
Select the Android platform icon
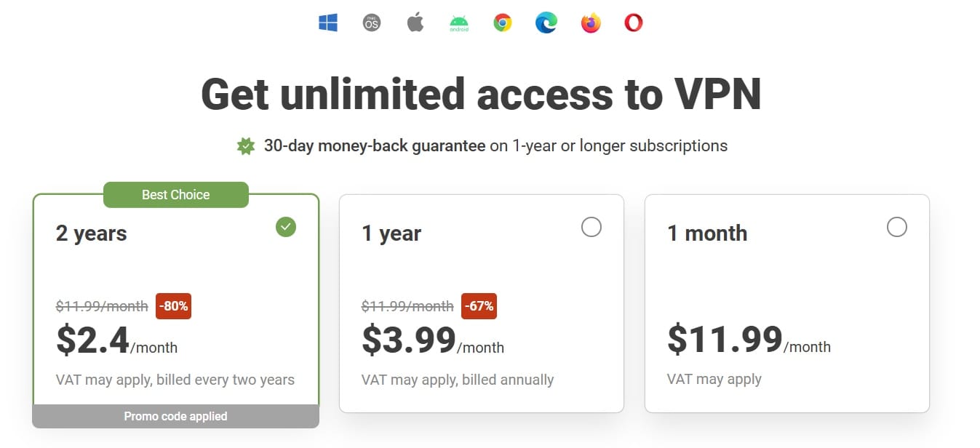[x=459, y=23]
